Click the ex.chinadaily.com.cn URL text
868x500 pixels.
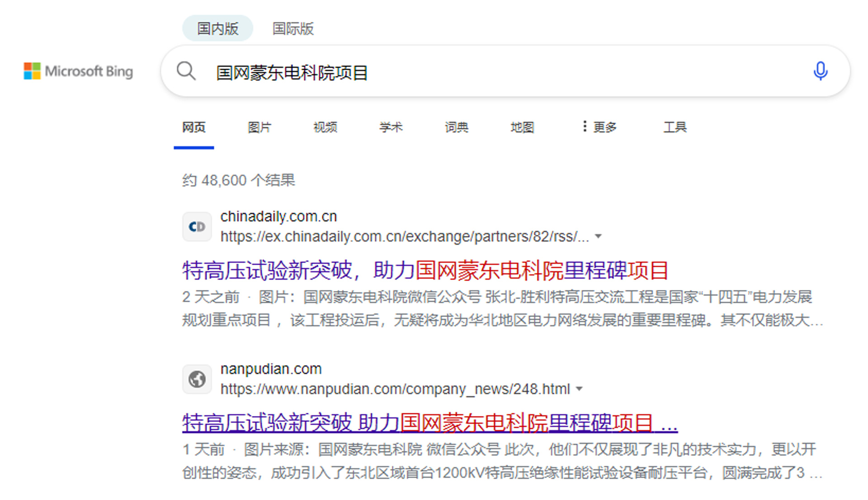click(405, 236)
